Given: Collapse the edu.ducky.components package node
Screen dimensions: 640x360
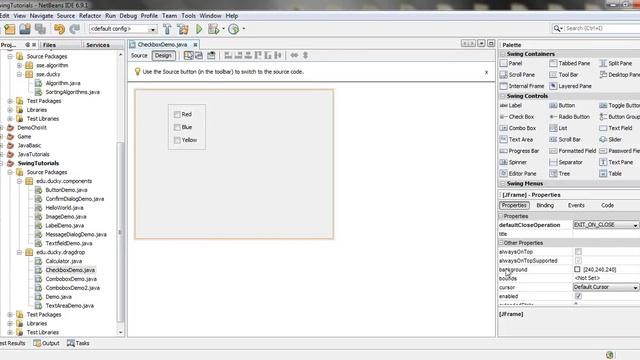Looking at the screenshot, I should click(x=19, y=181).
